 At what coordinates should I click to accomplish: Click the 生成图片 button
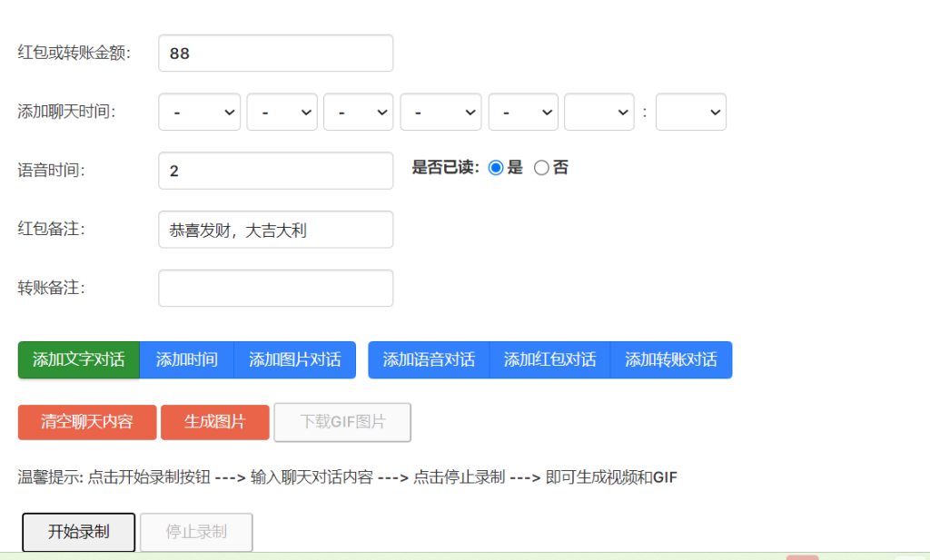[214, 422]
